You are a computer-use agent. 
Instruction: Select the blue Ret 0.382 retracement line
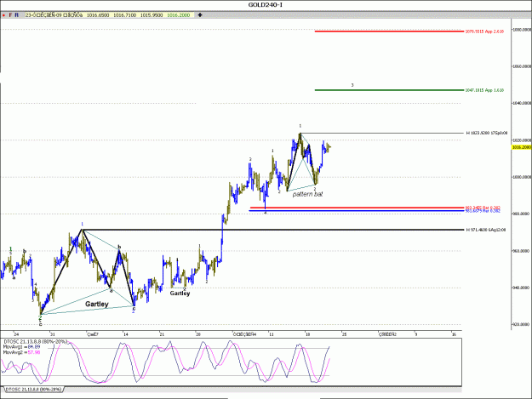[x=357, y=211]
